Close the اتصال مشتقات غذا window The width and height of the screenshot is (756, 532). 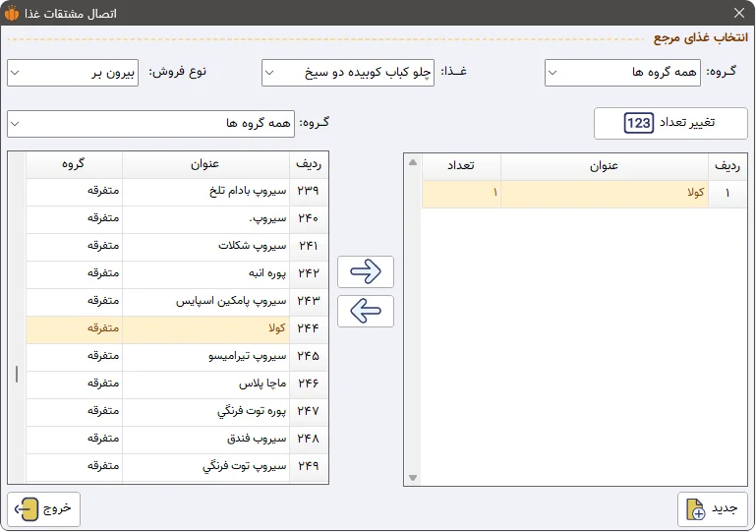click(739, 13)
